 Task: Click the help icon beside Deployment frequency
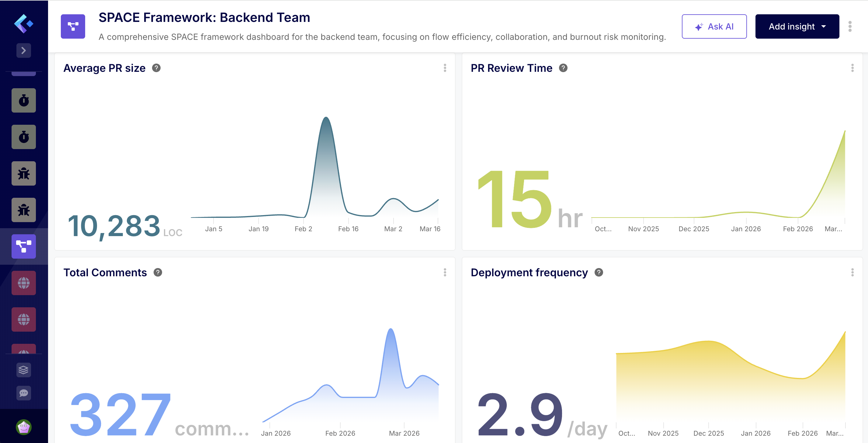click(599, 272)
